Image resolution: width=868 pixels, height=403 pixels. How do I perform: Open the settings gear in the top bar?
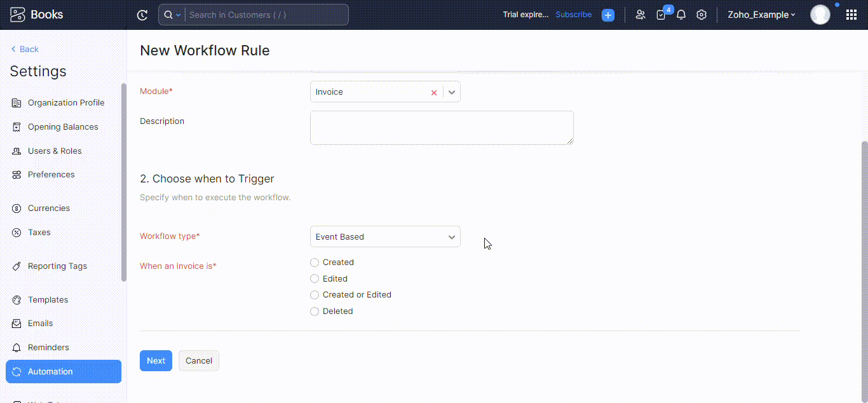tap(702, 15)
